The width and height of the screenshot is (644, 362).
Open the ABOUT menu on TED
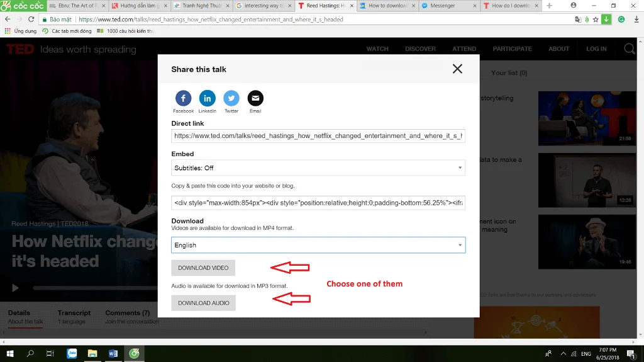pos(558,49)
